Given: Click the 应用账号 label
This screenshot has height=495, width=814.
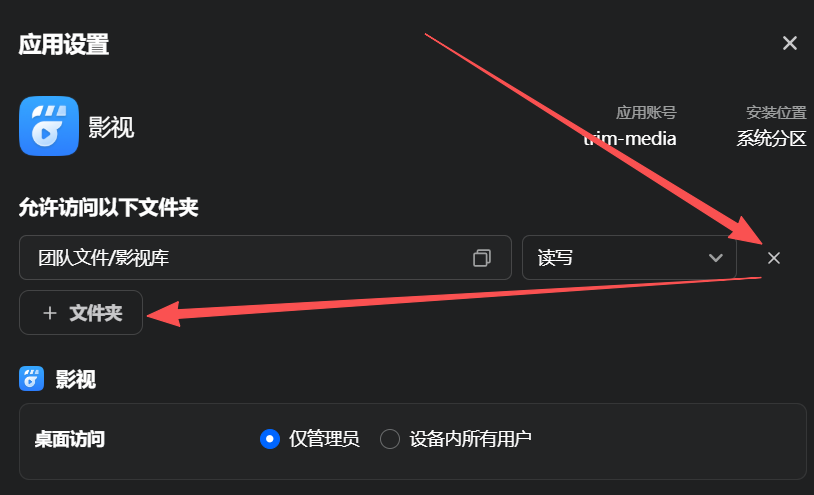Looking at the screenshot, I should click(x=646, y=112).
